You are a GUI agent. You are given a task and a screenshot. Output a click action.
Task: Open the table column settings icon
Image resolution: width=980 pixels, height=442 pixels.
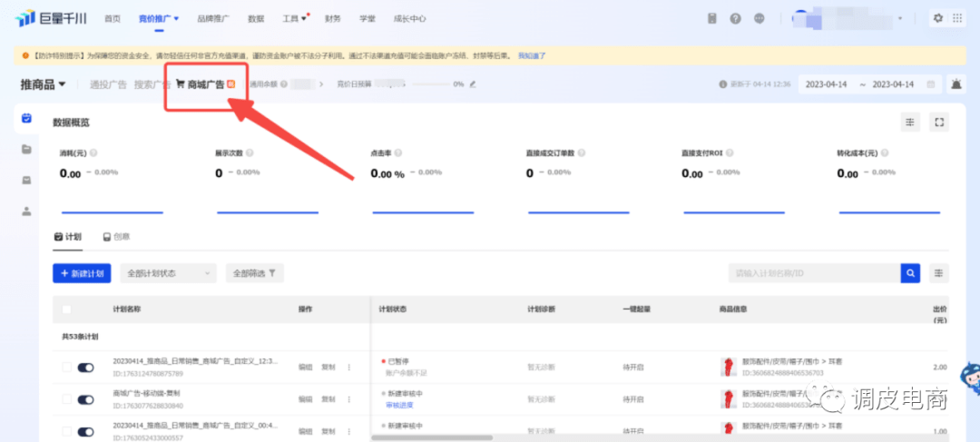(938, 273)
